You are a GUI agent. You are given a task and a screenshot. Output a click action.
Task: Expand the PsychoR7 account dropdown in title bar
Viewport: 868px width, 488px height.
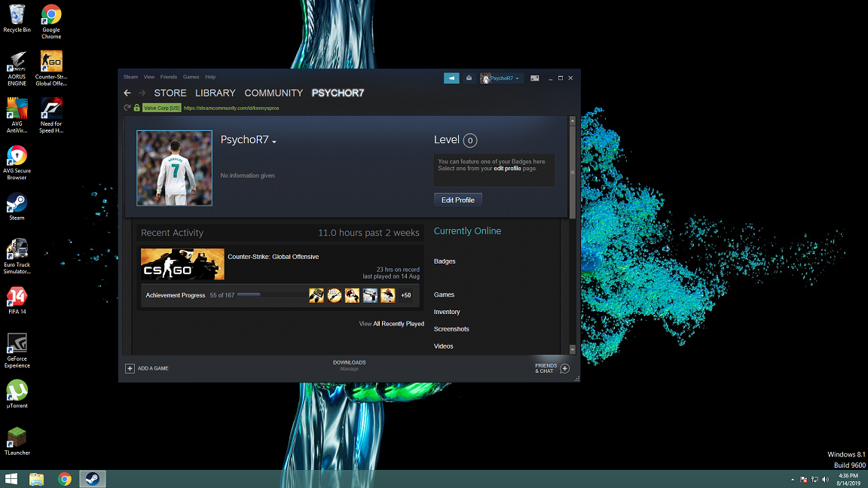click(x=501, y=78)
